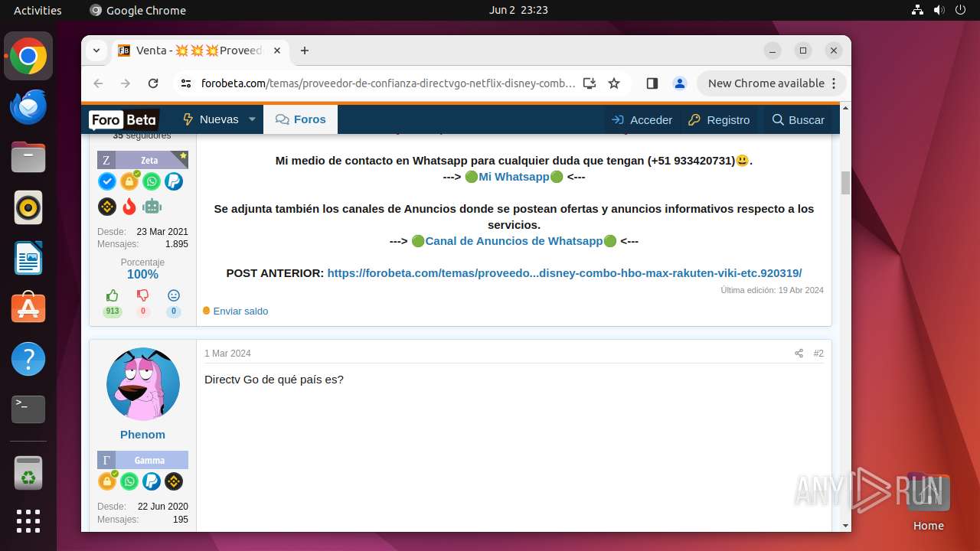The width and height of the screenshot is (980, 551).
Task: Open Canal de Anuncios de Whatsapp link
Action: tap(514, 241)
